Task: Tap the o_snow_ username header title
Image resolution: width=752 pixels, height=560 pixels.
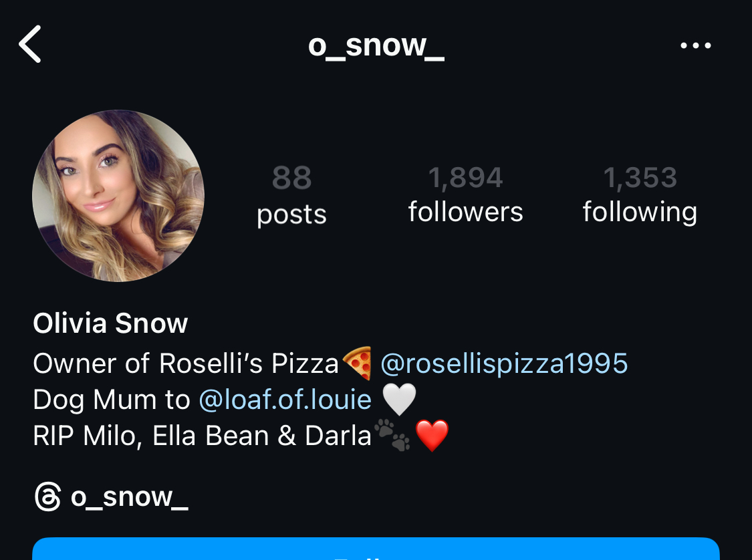Action: [376, 46]
